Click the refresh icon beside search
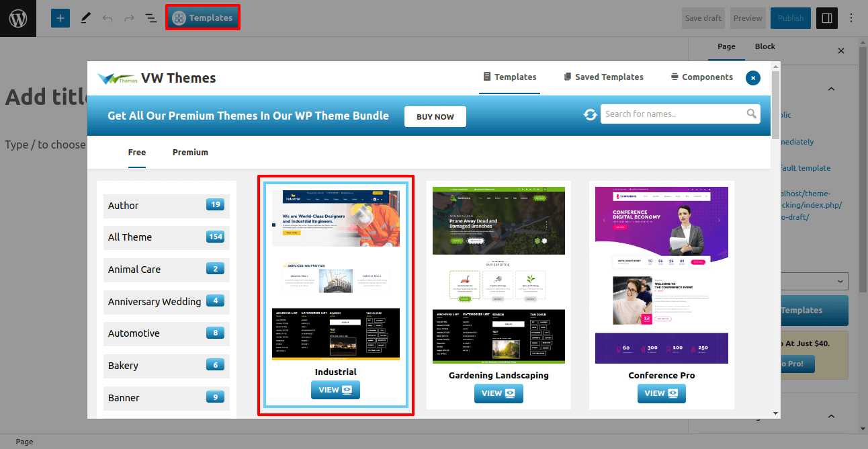Image resolution: width=868 pixels, height=449 pixels. (x=590, y=115)
